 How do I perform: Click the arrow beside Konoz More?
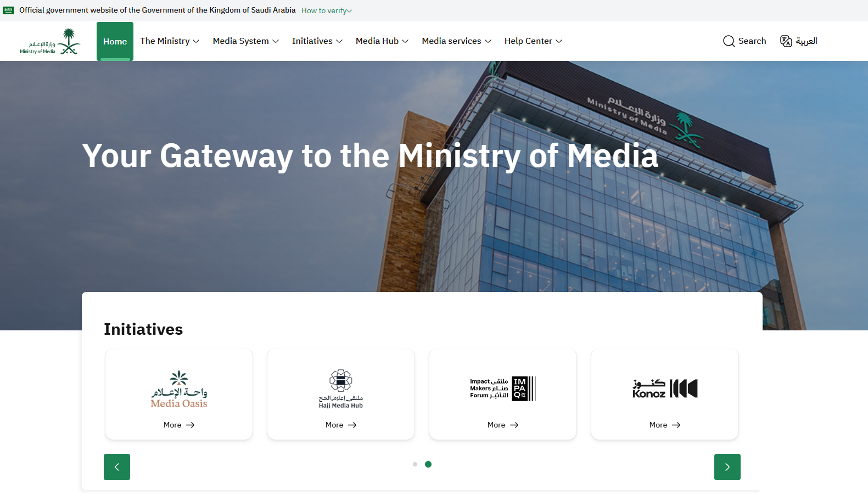(x=676, y=425)
